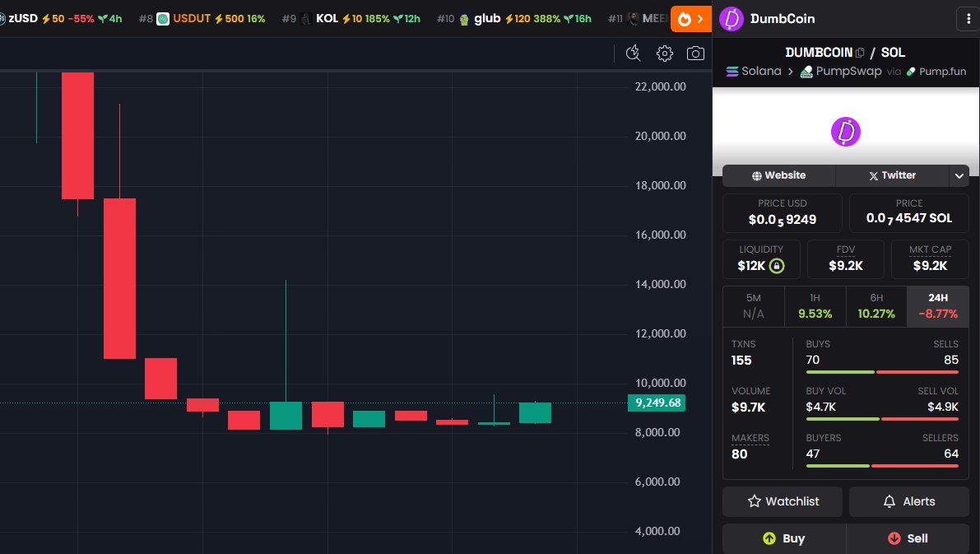
Task: Add DumbCoin to Watchlist
Action: point(783,501)
